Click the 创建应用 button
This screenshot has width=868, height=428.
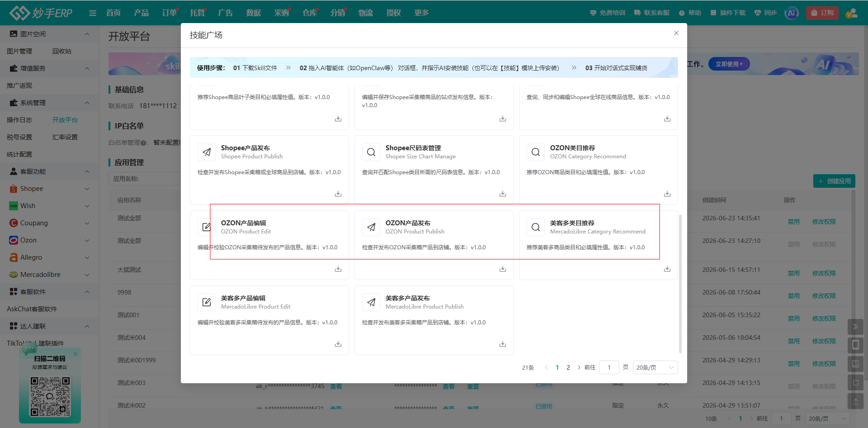tap(834, 181)
